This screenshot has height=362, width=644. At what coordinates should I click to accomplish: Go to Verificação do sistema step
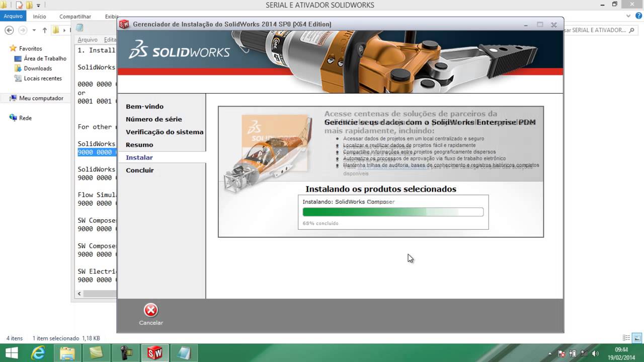click(x=165, y=132)
